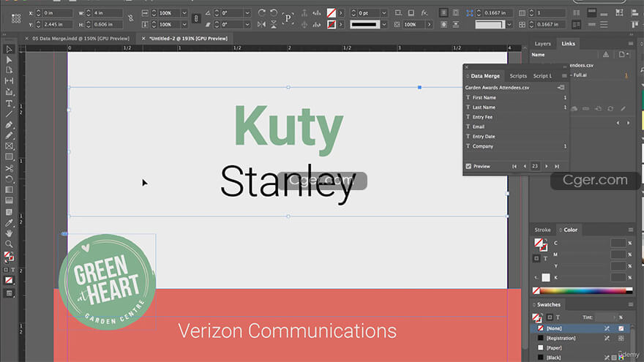Switch to the Color panel tab

point(570,230)
